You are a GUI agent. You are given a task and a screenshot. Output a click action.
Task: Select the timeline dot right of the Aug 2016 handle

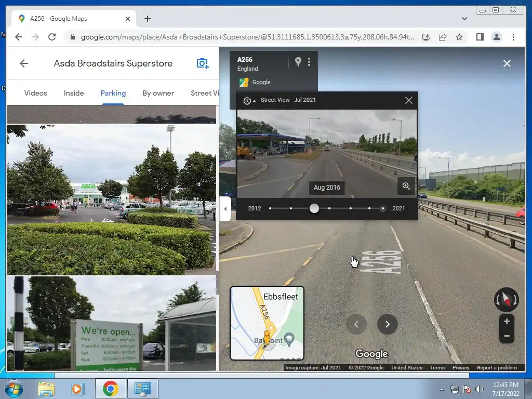329,208
